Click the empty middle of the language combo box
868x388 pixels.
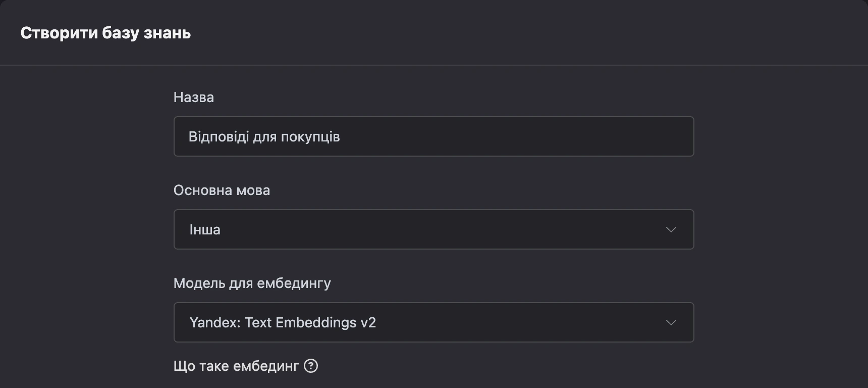click(439, 229)
